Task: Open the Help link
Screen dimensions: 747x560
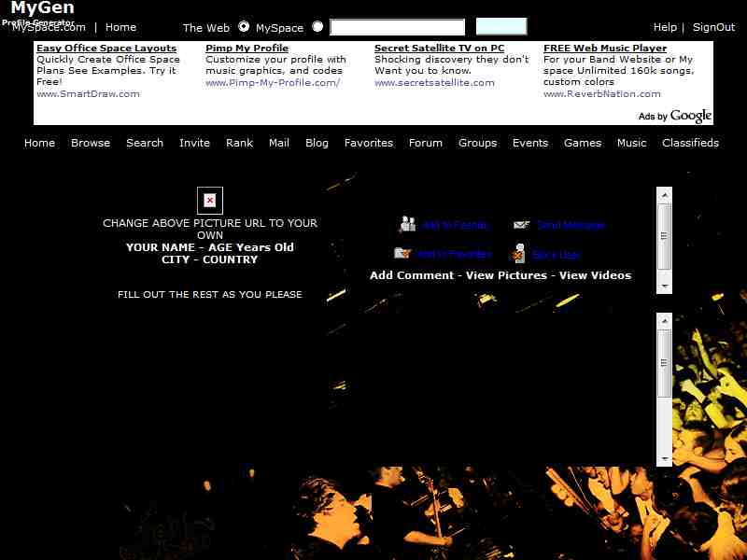Action: tap(665, 27)
